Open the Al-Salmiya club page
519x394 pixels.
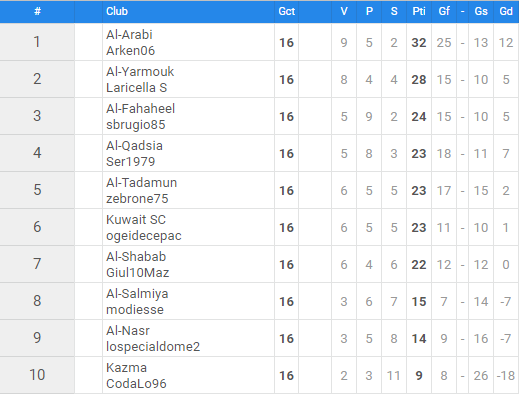(x=137, y=294)
